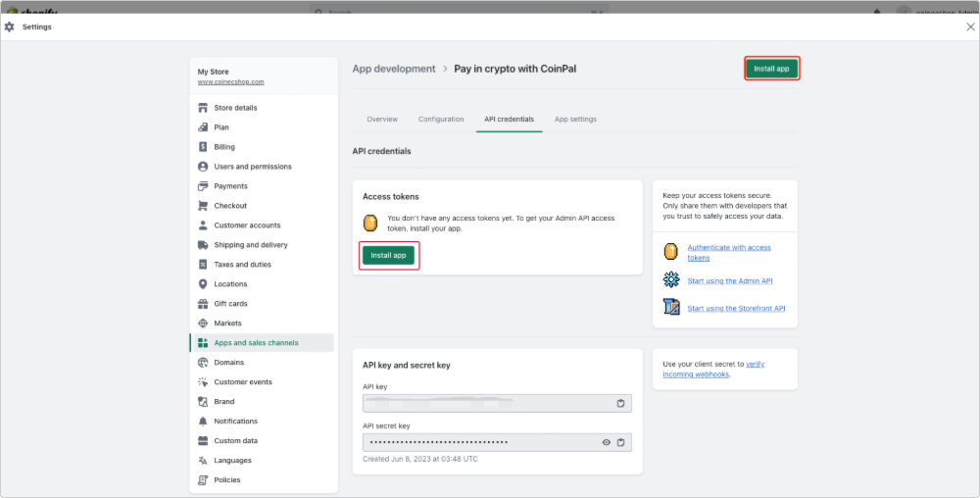Click the Plan icon in sidebar
Screen dimensions: 980x498
point(203,127)
